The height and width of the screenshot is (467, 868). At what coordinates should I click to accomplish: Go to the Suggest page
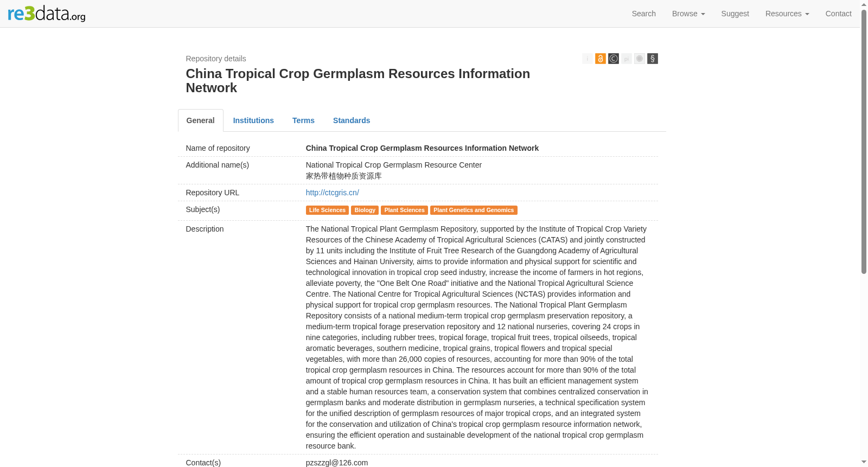click(x=735, y=14)
